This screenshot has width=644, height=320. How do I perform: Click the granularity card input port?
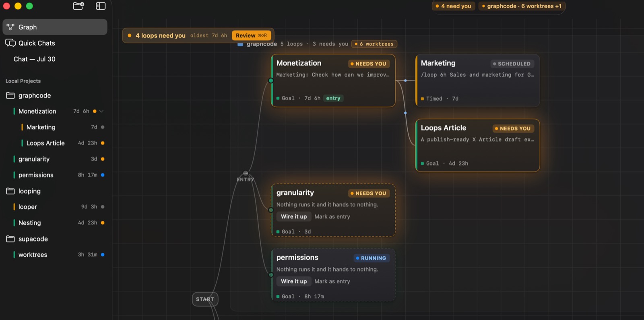pyautogui.click(x=271, y=210)
